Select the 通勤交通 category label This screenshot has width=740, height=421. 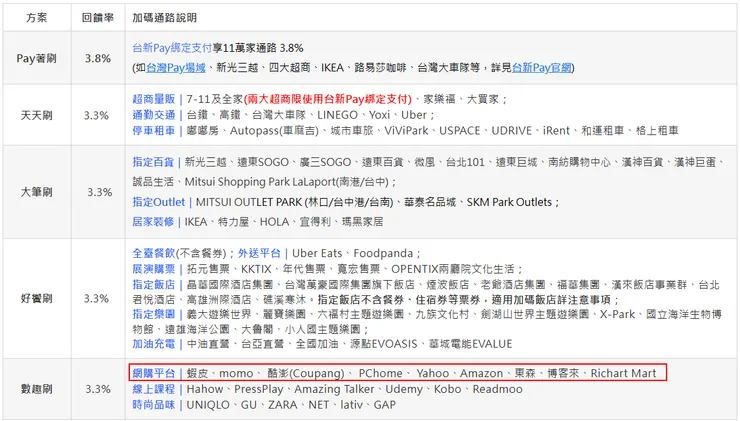point(154,115)
